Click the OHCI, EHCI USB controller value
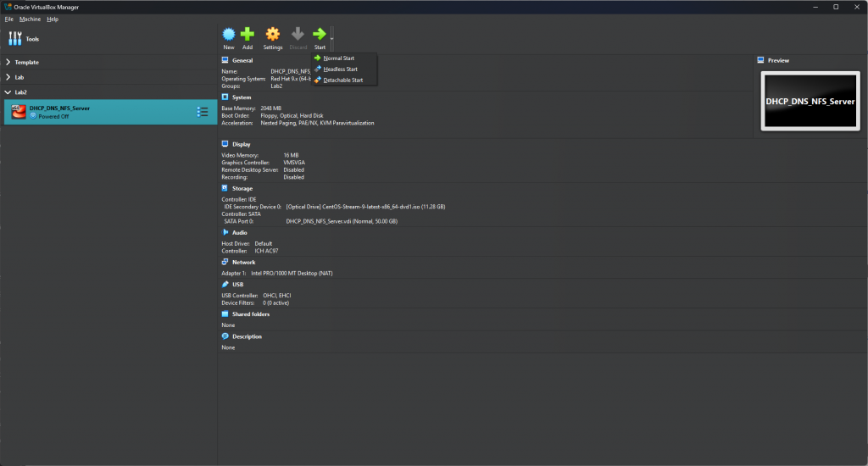Screen dimensions: 868x466 tap(277, 296)
